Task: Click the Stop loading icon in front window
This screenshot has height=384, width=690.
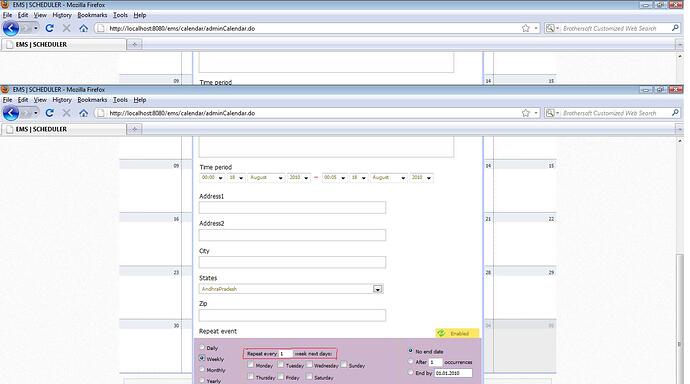Action: 66,113
